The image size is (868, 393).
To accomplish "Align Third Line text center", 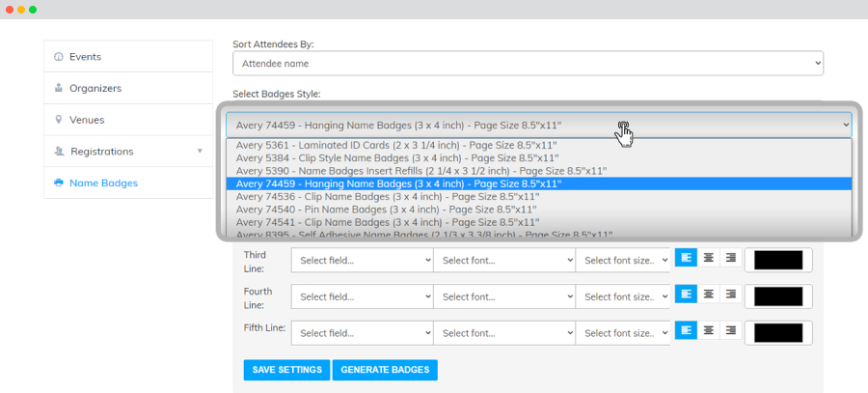I will click(708, 257).
